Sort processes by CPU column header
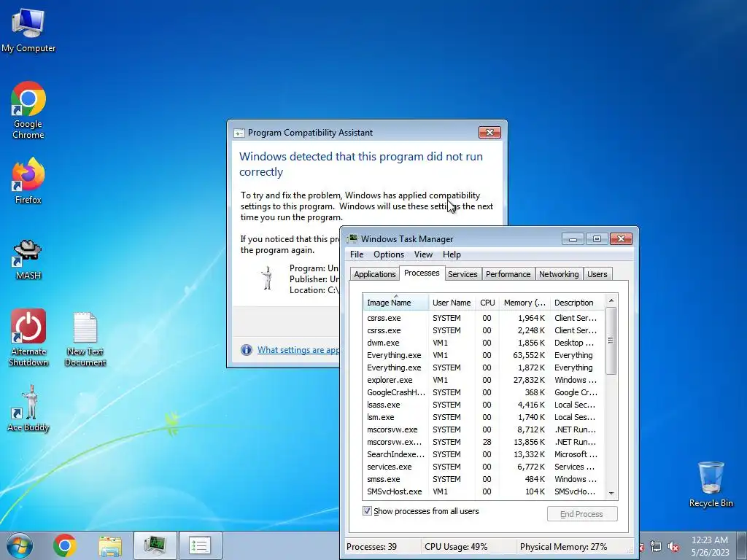 coord(487,303)
